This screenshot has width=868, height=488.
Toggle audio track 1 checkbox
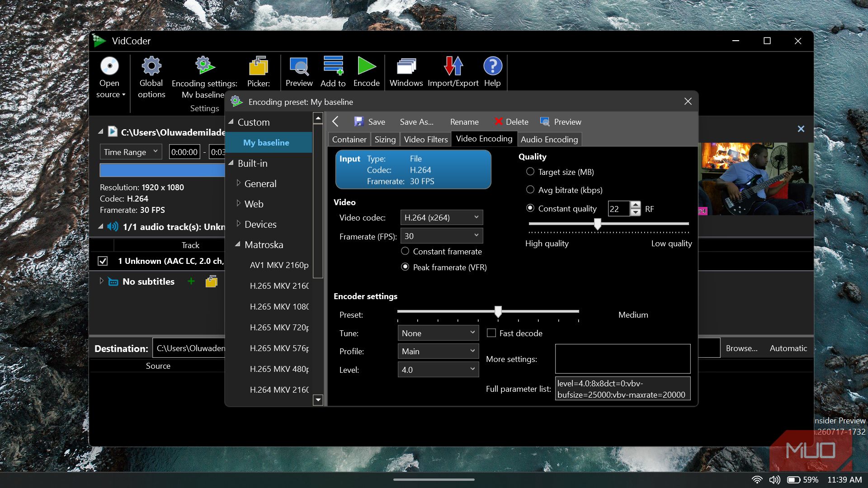(103, 261)
